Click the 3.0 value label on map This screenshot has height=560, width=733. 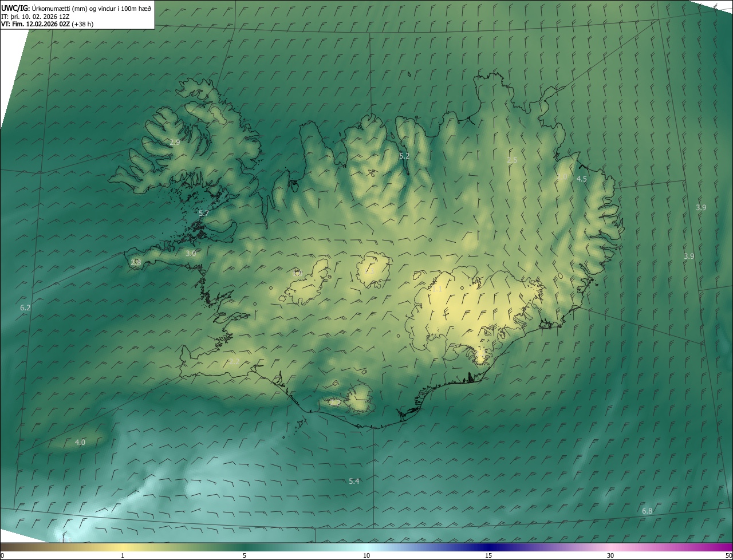191,253
